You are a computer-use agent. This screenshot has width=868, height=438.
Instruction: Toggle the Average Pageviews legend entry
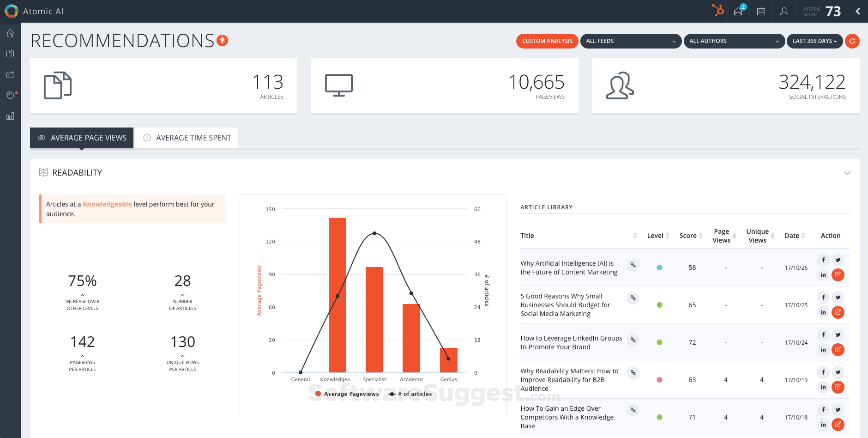[x=347, y=394]
